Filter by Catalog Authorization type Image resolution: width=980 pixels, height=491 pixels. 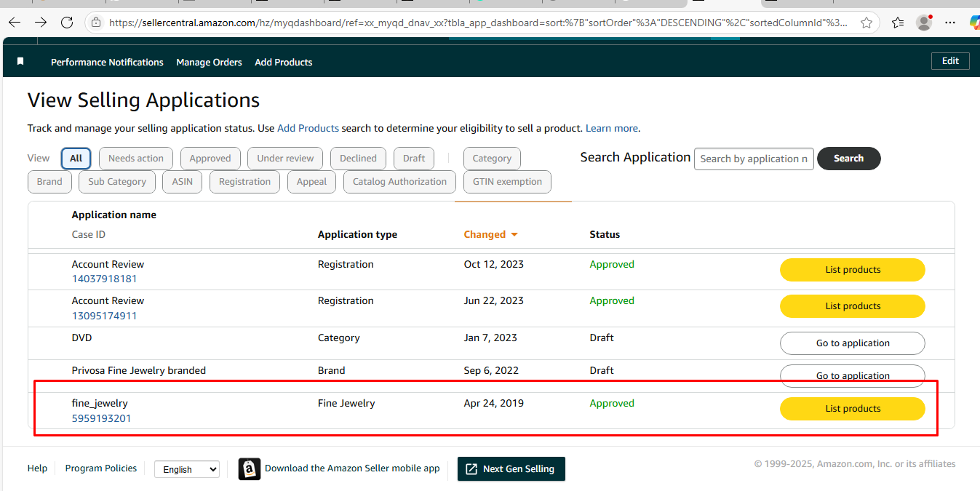pos(399,182)
